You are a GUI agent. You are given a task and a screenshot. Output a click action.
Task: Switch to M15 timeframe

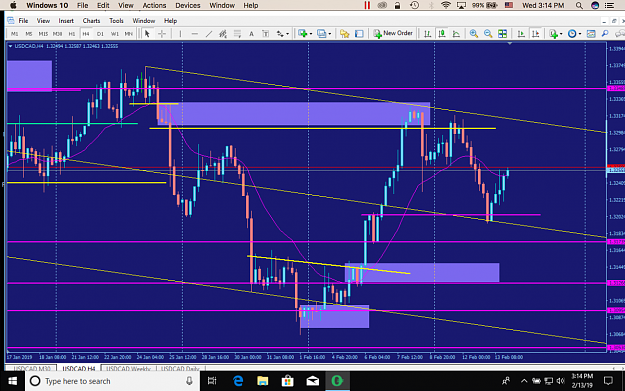point(43,34)
